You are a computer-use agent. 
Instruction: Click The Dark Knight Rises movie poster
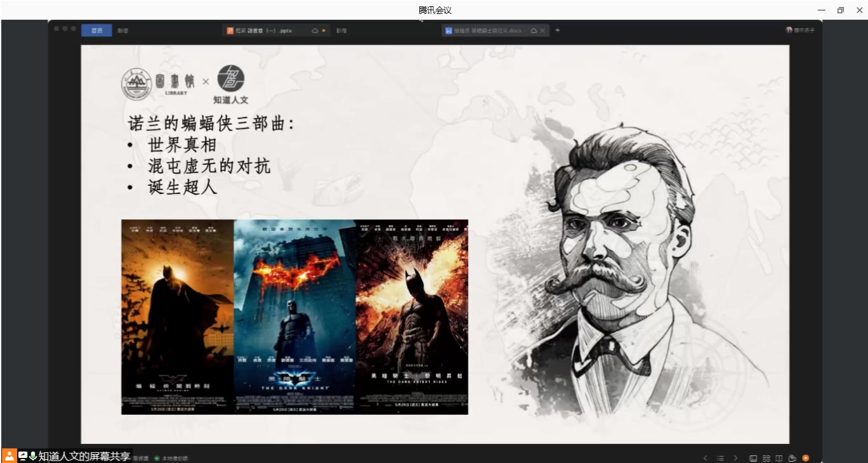tap(412, 317)
